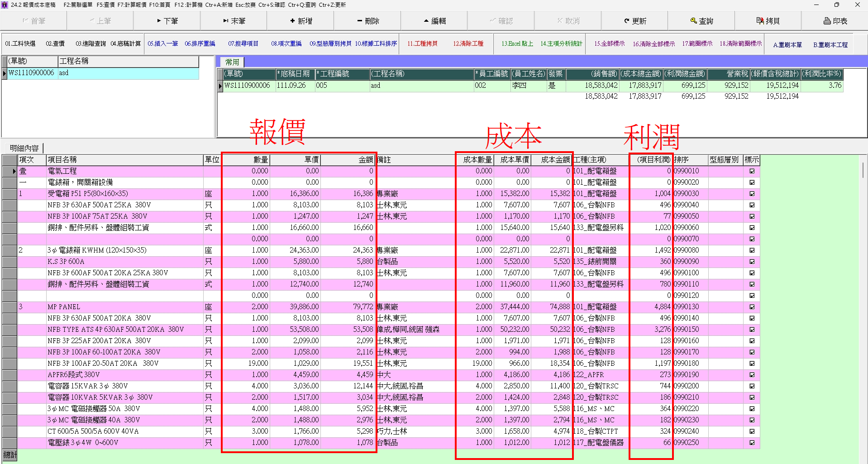Click the 底稿日期 cell 111.09.26
868x464 pixels.
(295, 86)
